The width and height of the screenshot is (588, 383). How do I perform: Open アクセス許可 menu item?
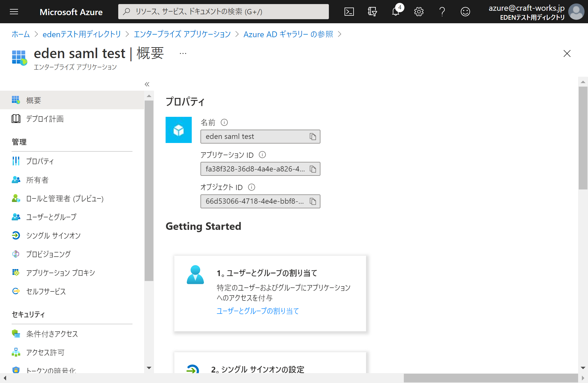pos(72,352)
